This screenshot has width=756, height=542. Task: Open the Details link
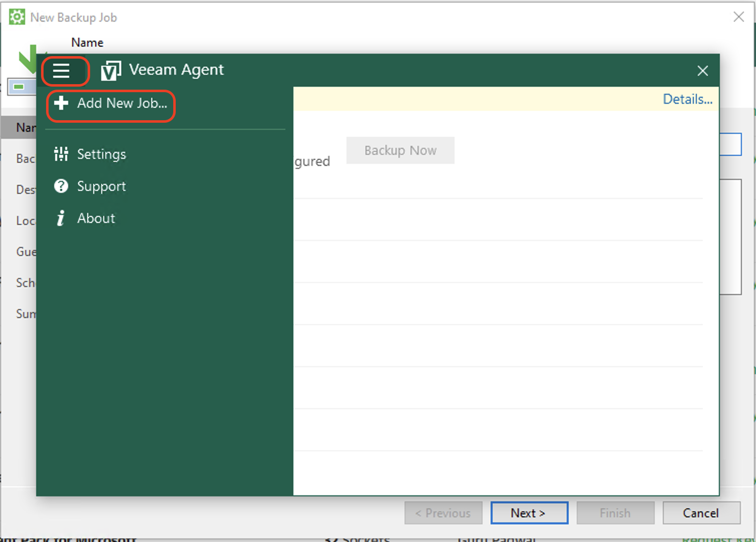tap(687, 99)
